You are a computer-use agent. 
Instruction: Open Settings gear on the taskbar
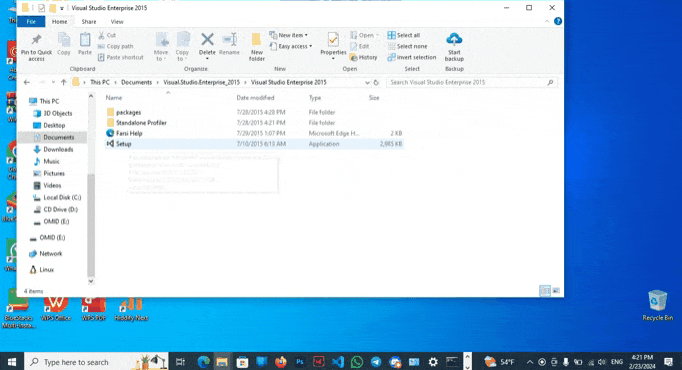(433, 362)
